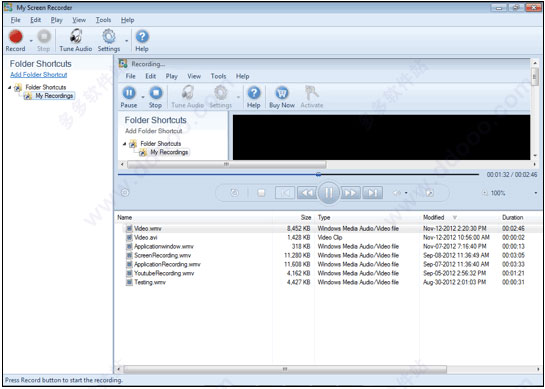
Task: Click the preview pane horizontal scrollbar
Action: [227, 164]
